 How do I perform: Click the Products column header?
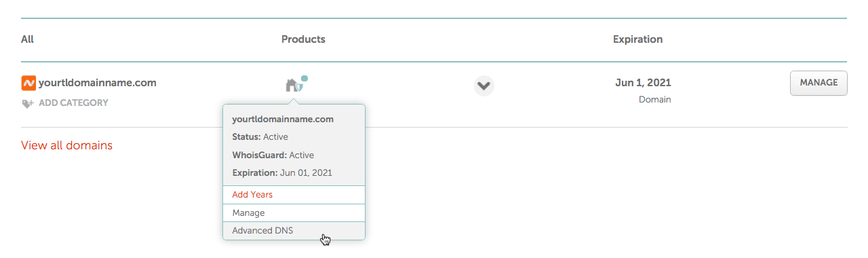click(x=303, y=39)
